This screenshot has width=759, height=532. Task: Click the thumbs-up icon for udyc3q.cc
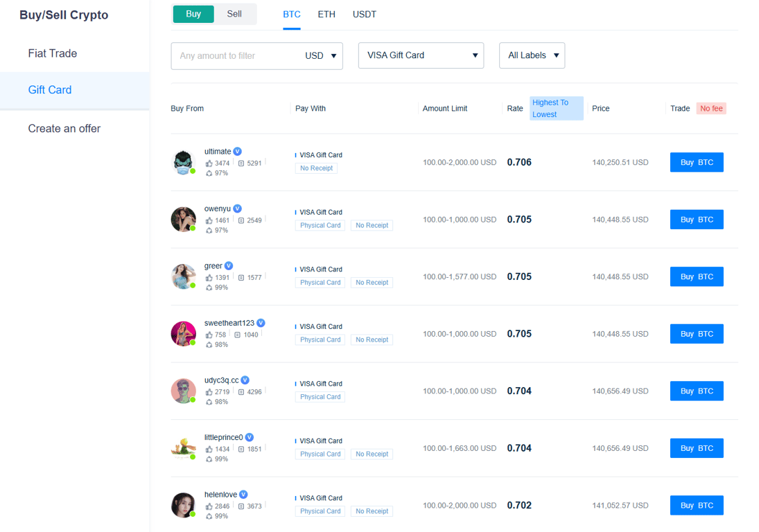pyautogui.click(x=208, y=391)
